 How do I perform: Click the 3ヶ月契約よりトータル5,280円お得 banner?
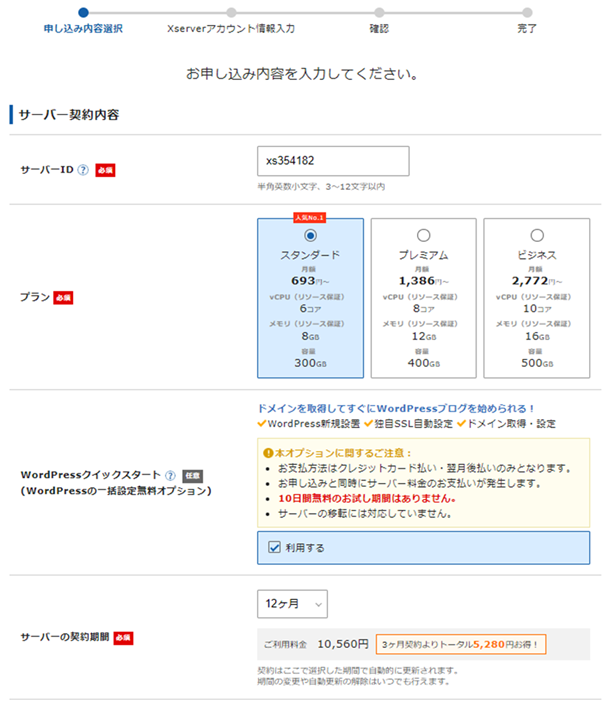tap(461, 645)
